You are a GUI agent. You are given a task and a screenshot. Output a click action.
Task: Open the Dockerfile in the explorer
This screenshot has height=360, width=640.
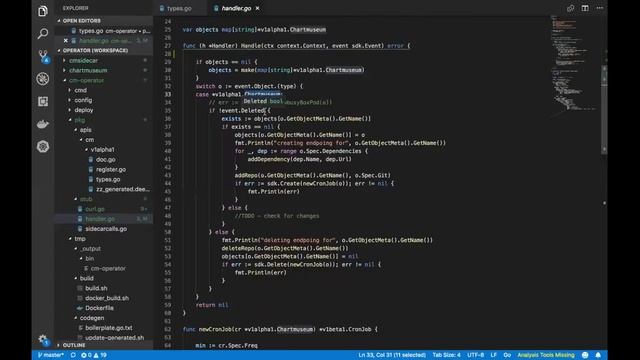click(99, 308)
